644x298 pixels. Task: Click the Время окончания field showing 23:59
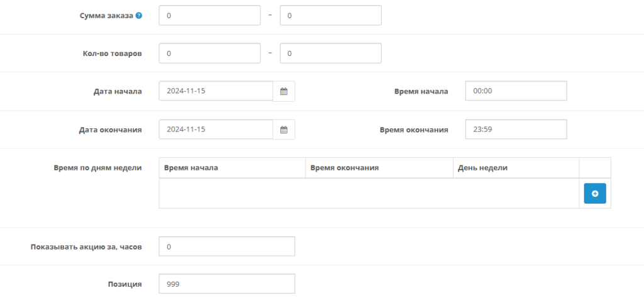(516, 130)
